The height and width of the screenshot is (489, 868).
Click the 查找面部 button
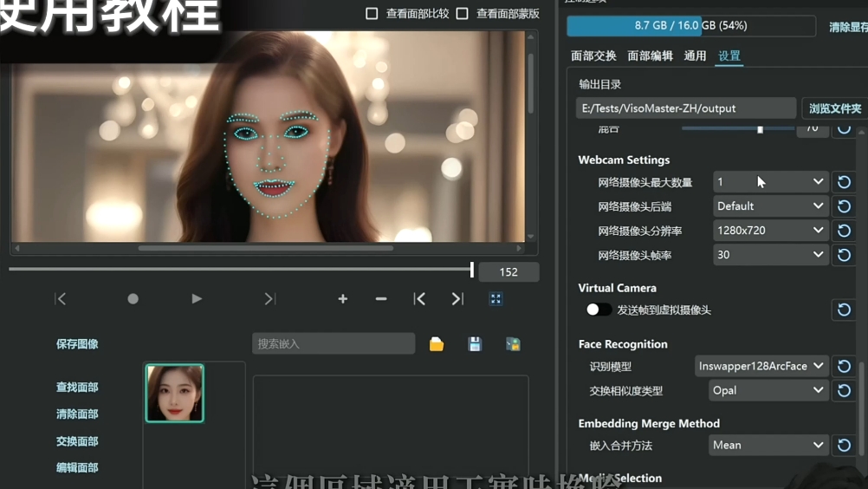(77, 388)
